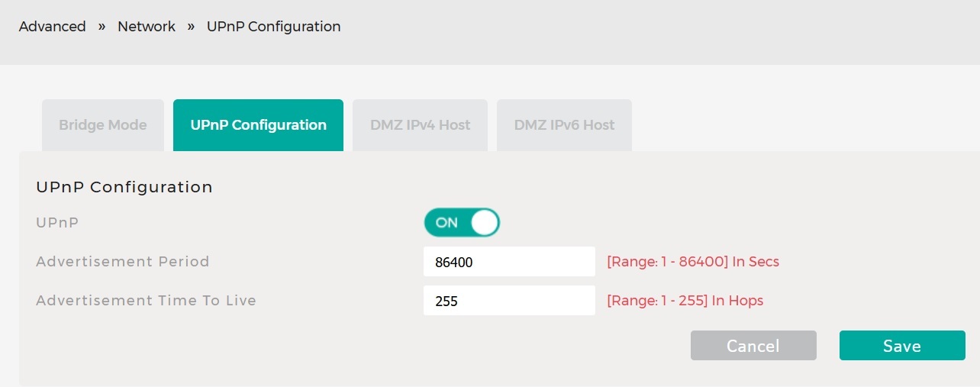980x387 pixels.
Task: Click the Advertisement Period label
Action: coord(122,262)
